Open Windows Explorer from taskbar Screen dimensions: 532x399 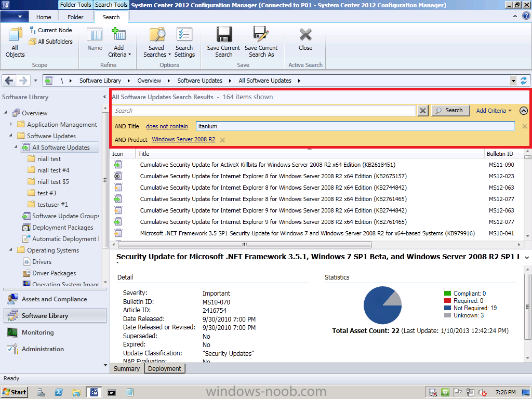(x=76, y=393)
